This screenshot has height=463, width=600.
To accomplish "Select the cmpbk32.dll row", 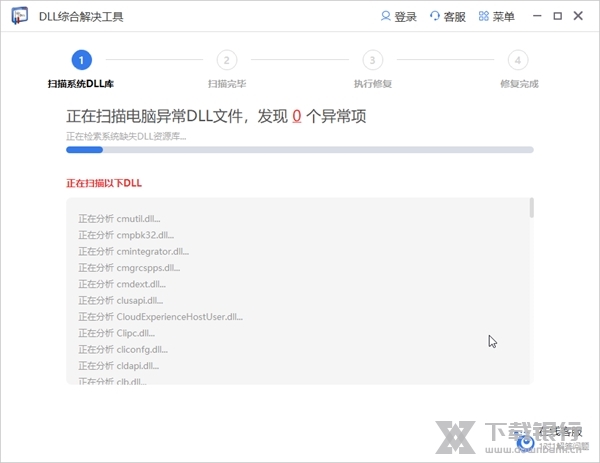I will point(126,235).
